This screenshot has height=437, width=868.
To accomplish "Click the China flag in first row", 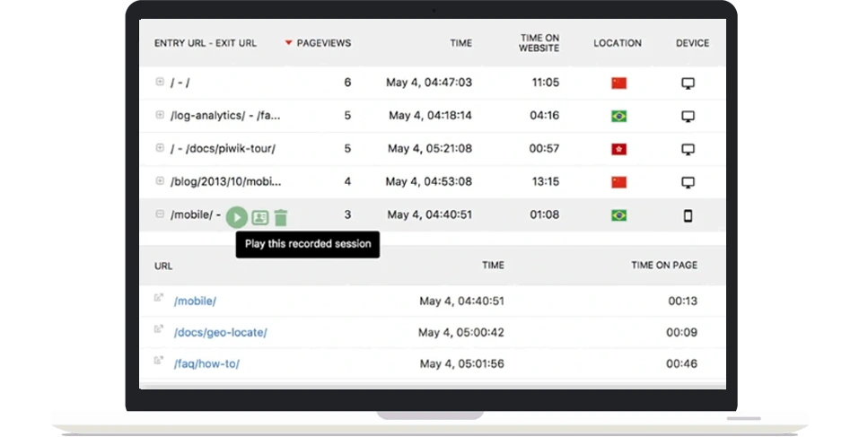I will 618,83.
